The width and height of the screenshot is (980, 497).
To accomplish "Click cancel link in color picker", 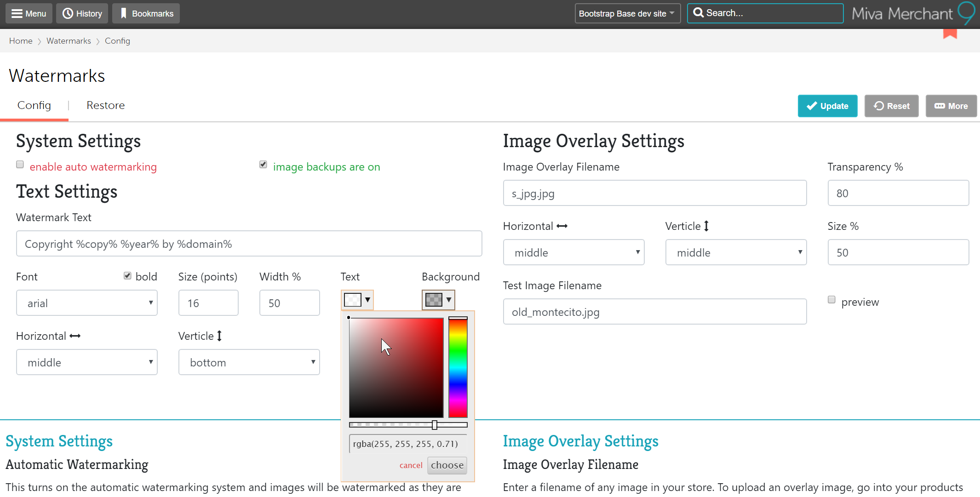I will coord(411,465).
